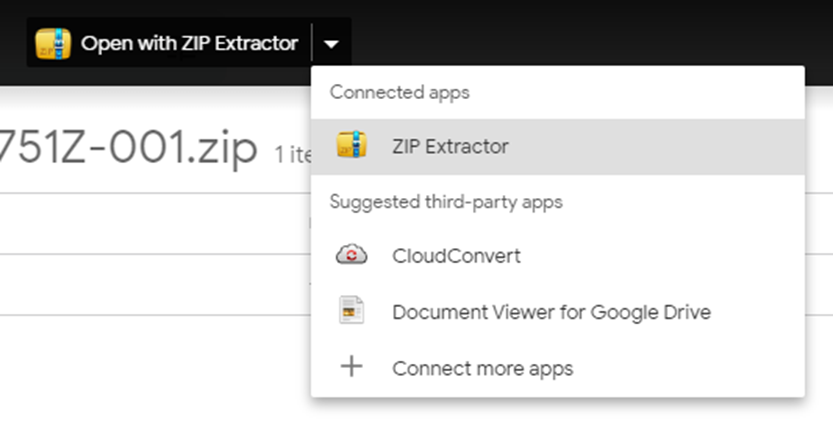Click the CloudConvert cloud icon
This screenshot has width=833, height=441.
point(351,255)
